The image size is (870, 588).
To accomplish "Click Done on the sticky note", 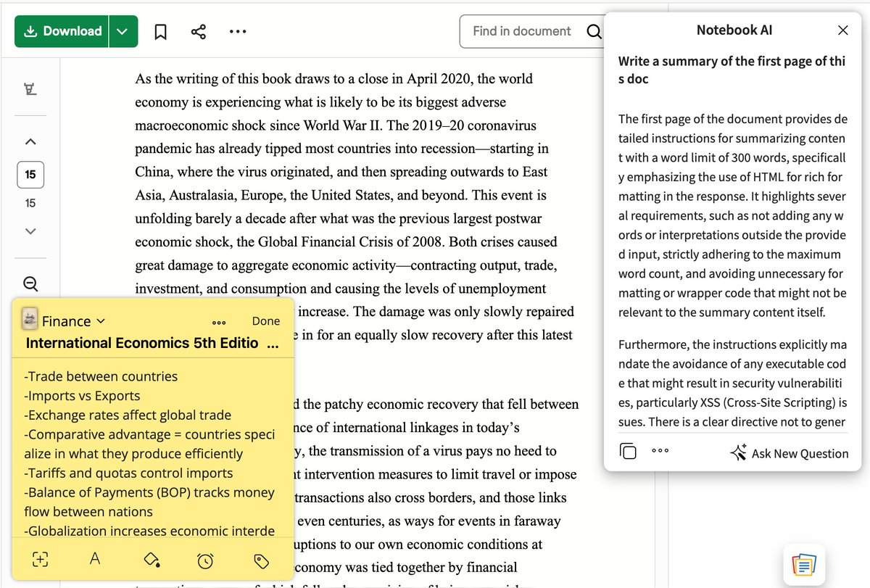I will click(266, 321).
